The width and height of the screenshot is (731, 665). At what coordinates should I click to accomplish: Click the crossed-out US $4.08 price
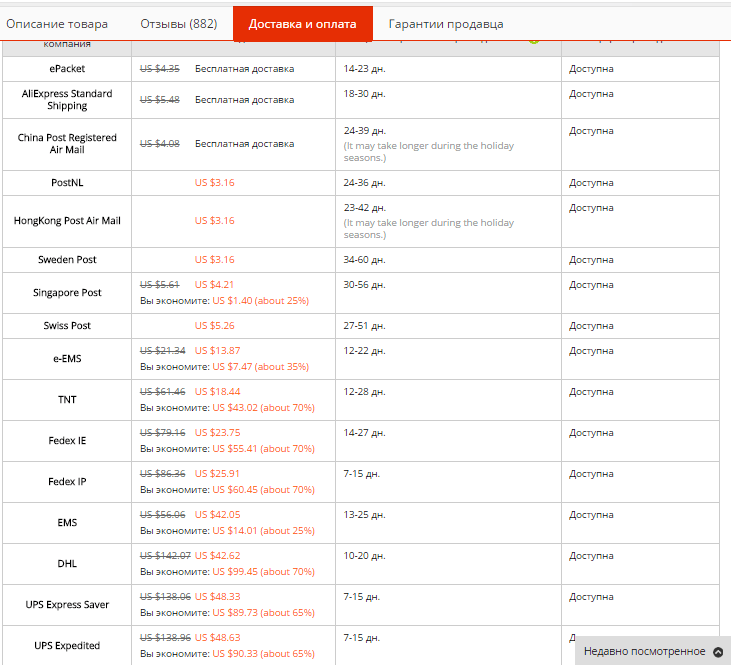click(x=160, y=144)
